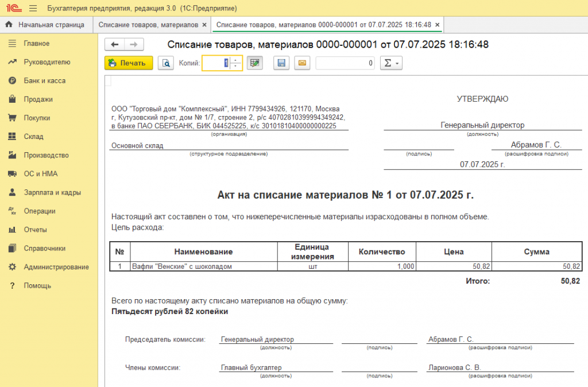This screenshot has height=387, width=588.
Task: Toggle document editing mode icon
Action: 254,63
